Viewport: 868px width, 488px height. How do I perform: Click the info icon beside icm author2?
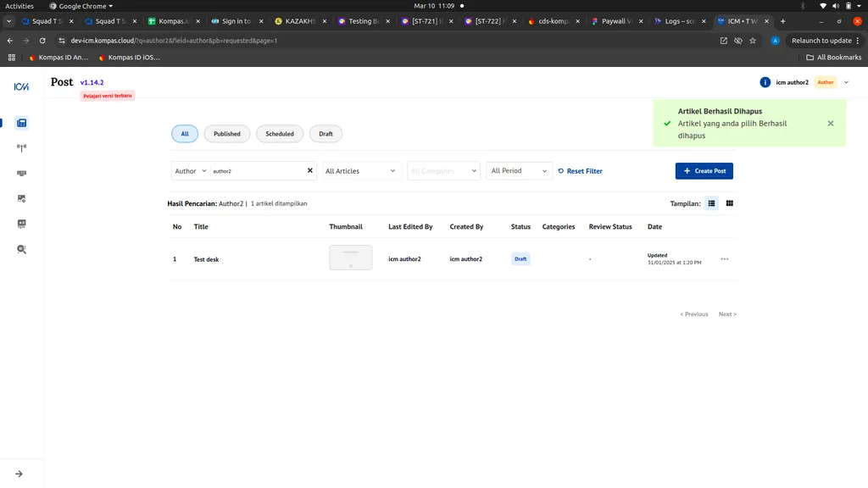765,82
